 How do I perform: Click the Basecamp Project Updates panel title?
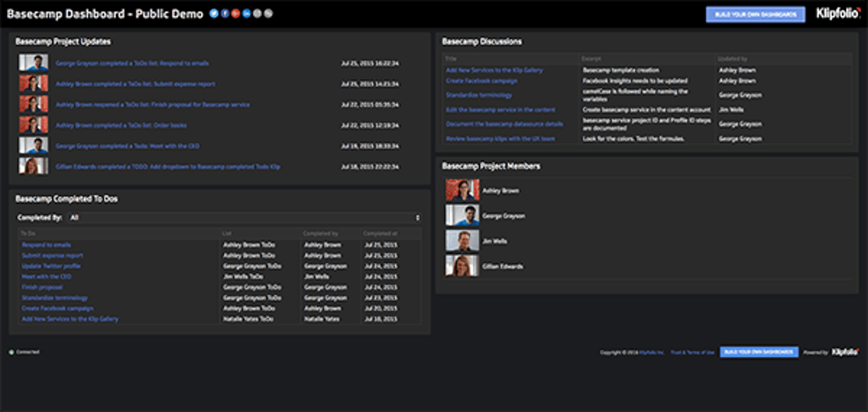click(63, 42)
